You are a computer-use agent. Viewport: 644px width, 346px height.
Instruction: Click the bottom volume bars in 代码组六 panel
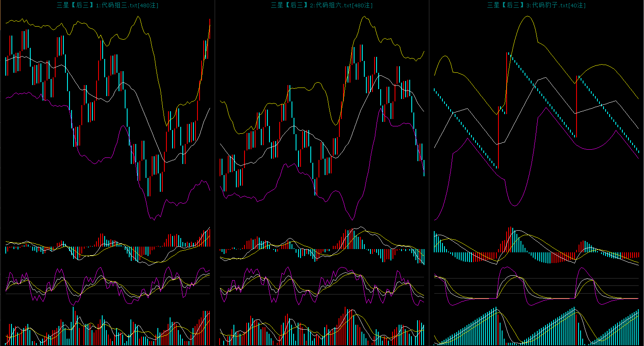point(322,327)
